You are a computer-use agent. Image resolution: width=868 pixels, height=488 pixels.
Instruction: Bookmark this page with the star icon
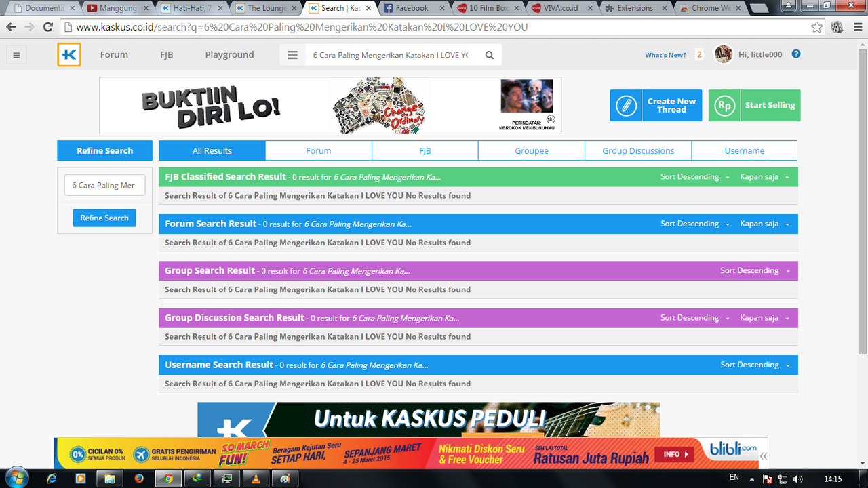[816, 27]
